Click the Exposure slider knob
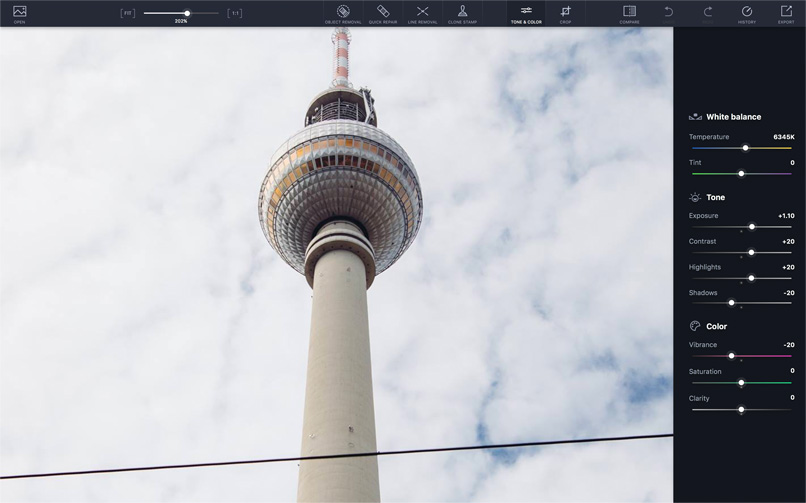Viewport: 806px width, 503px height. coord(752,227)
